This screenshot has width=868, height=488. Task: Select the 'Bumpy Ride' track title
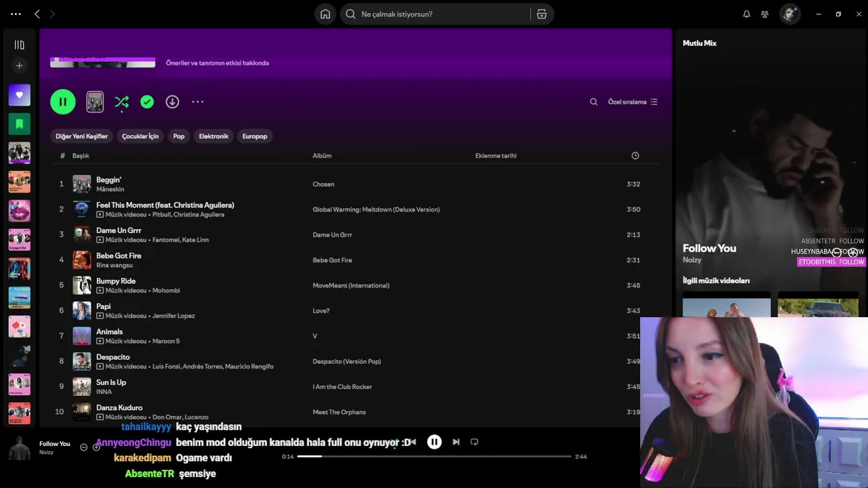[x=116, y=281]
